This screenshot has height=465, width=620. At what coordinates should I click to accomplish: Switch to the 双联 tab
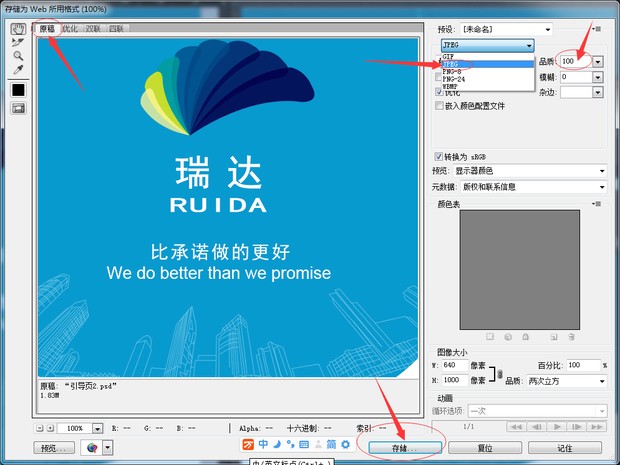(x=93, y=30)
